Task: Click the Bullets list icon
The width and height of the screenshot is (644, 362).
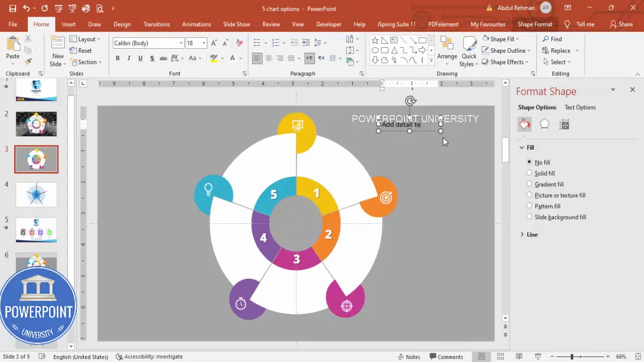Action: (257, 43)
